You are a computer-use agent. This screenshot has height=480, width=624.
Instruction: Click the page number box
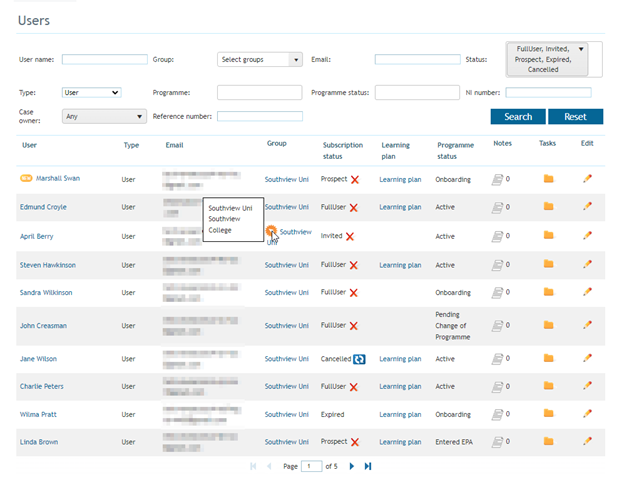(x=312, y=466)
